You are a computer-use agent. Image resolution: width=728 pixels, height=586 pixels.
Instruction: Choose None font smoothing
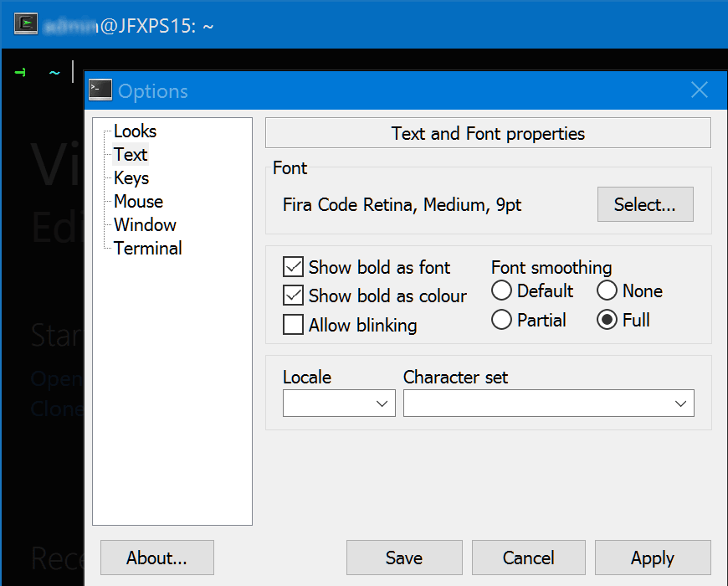[x=607, y=290]
